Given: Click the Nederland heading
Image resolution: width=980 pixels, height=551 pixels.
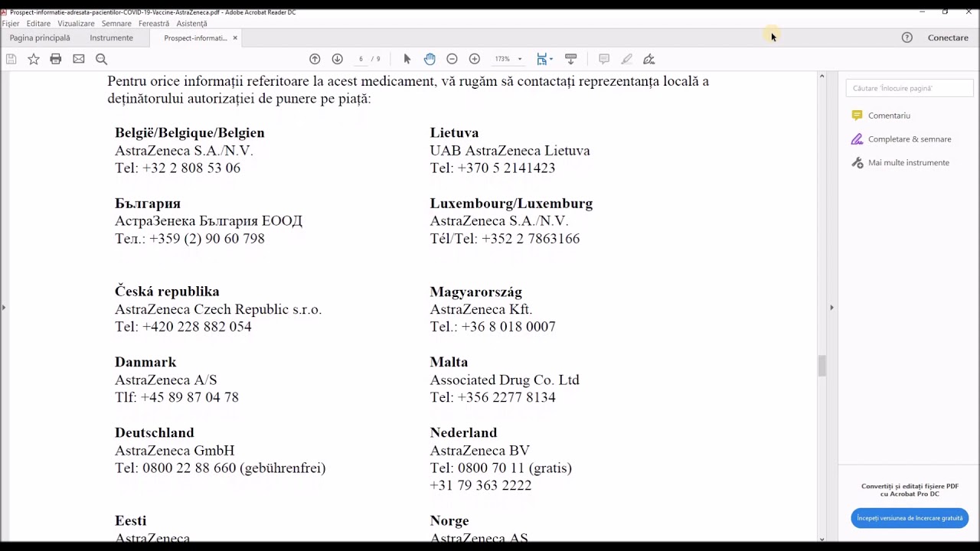Looking at the screenshot, I should coord(464,432).
